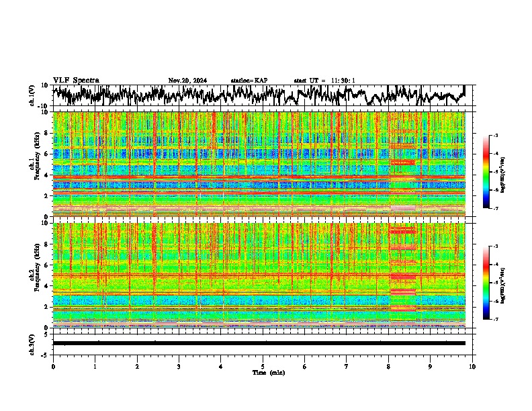Click the ch.3(V) black signal band

259,343
